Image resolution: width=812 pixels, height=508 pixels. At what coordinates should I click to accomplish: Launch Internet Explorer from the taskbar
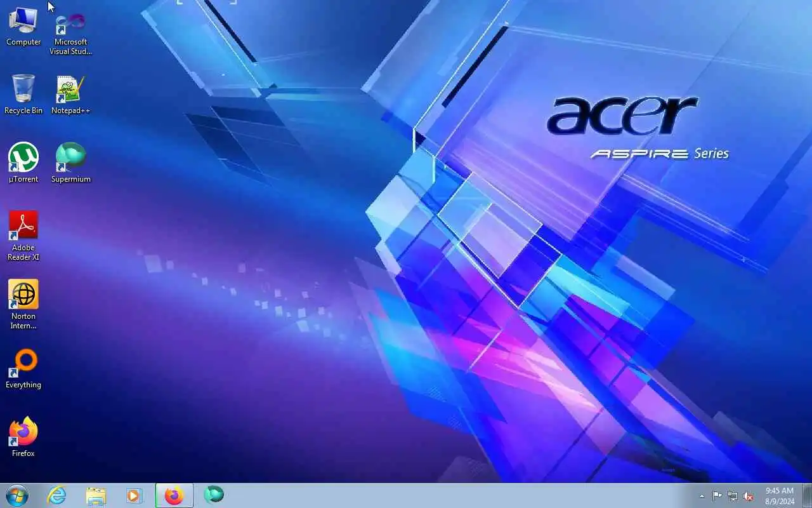pyautogui.click(x=57, y=495)
